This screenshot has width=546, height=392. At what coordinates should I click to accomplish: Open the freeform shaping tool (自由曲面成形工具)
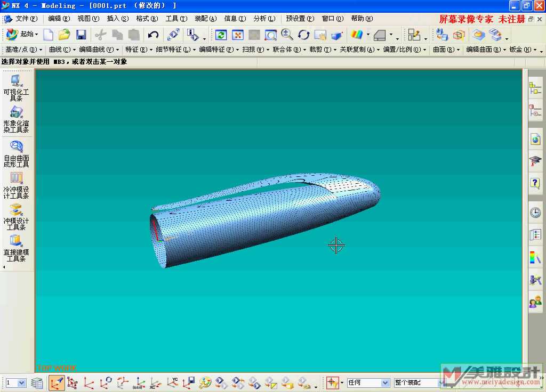point(16,154)
